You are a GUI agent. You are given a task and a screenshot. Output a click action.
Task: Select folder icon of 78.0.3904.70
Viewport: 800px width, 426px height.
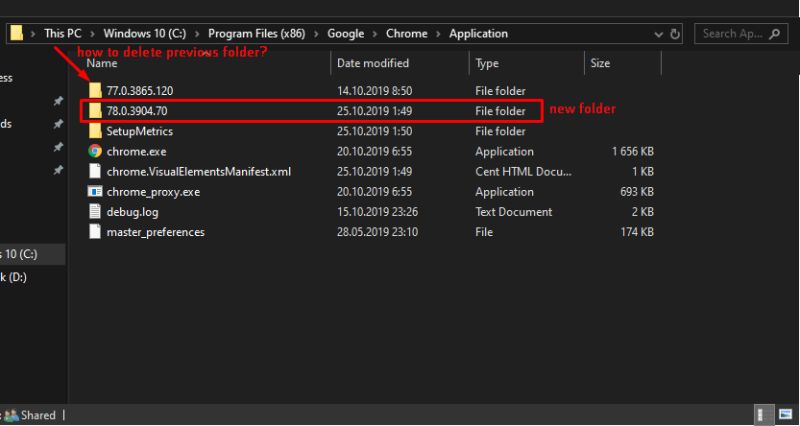(95, 111)
